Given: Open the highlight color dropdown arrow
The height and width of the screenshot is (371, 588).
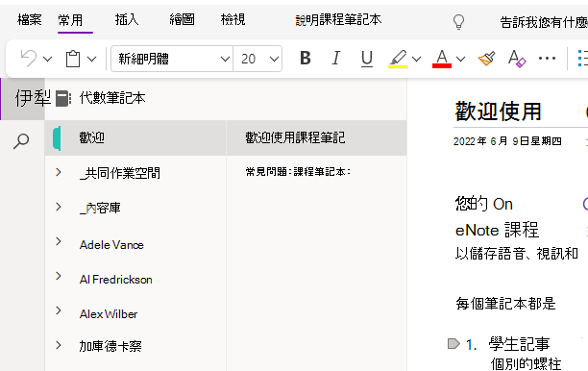Looking at the screenshot, I should pyautogui.click(x=416, y=59).
